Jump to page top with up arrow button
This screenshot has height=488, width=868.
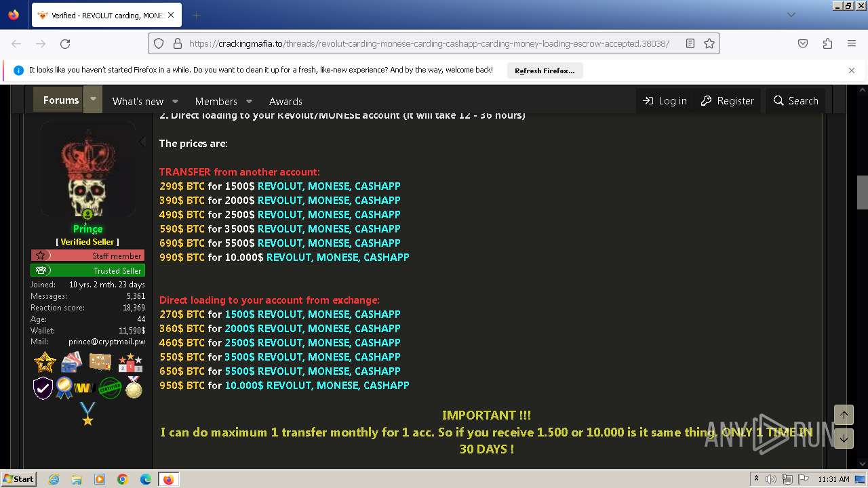(844, 415)
